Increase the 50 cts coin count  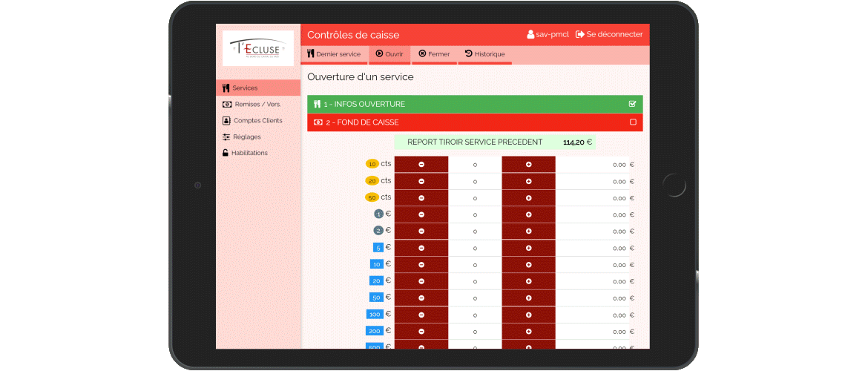pyautogui.click(x=529, y=197)
